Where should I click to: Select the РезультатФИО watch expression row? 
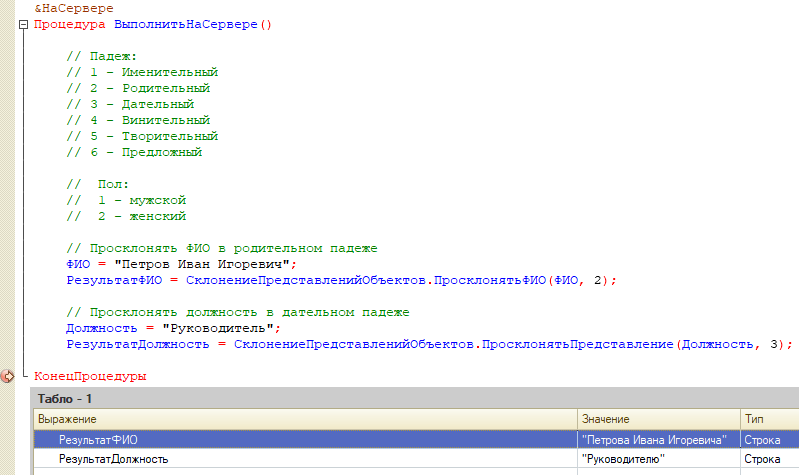tap(98, 439)
